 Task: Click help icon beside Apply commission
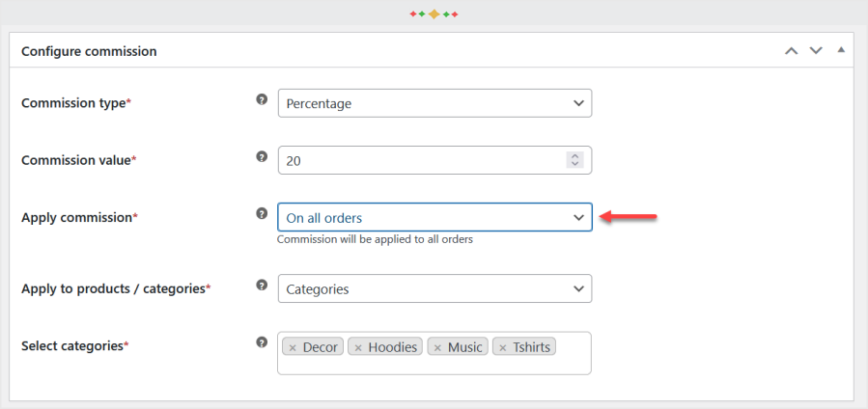tap(262, 213)
